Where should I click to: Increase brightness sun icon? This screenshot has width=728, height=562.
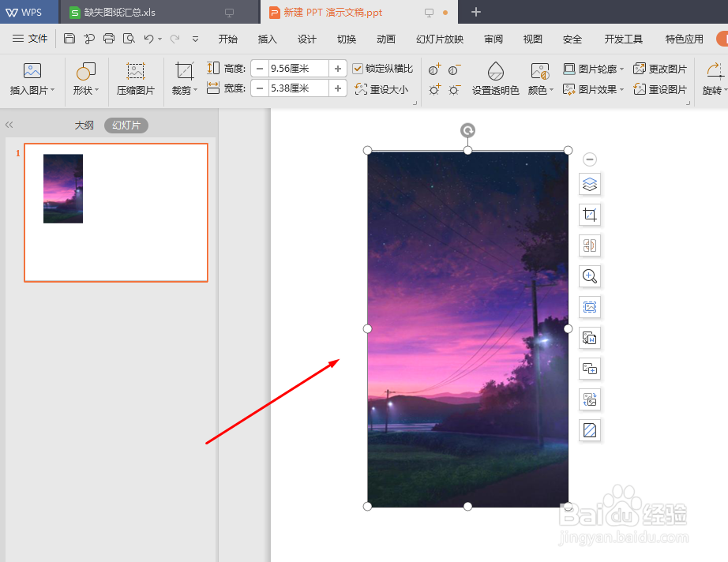click(x=434, y=89)
